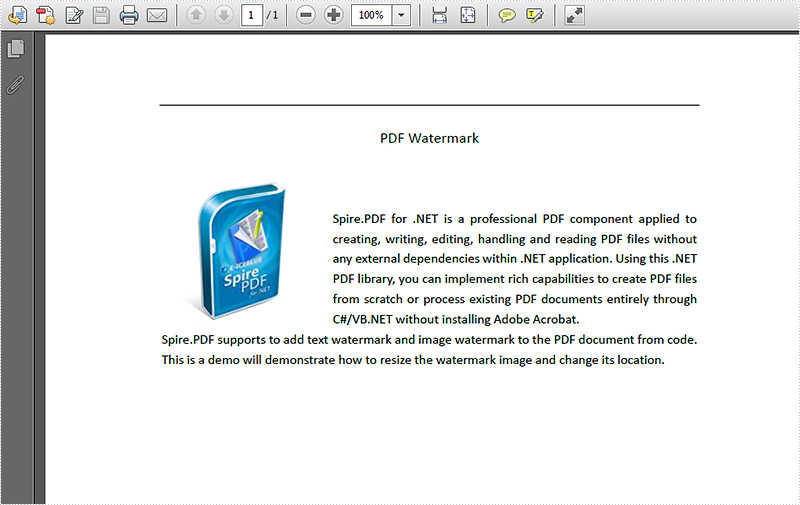Image resolution: width=800 pixels, height=505 pixels.
Task: Click the line 'C#/VB.NET without installing Adobe Acrobat.'
Action: tap(456, 319)
